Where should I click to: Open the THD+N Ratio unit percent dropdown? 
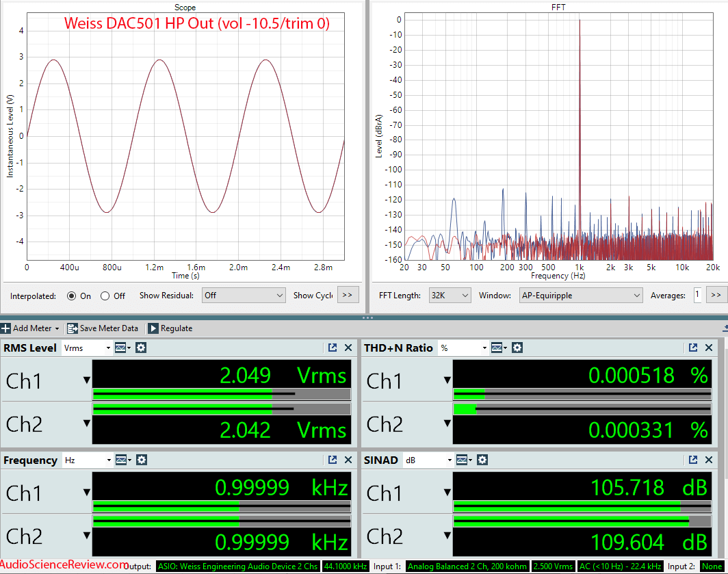[463, 348]
